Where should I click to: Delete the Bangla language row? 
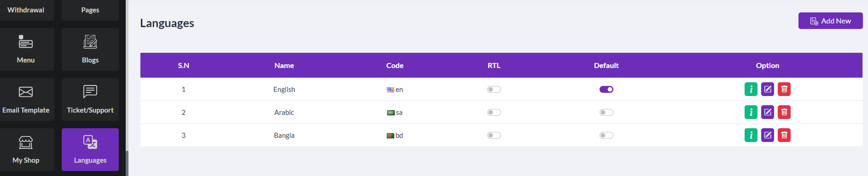(x=784, y=135)
